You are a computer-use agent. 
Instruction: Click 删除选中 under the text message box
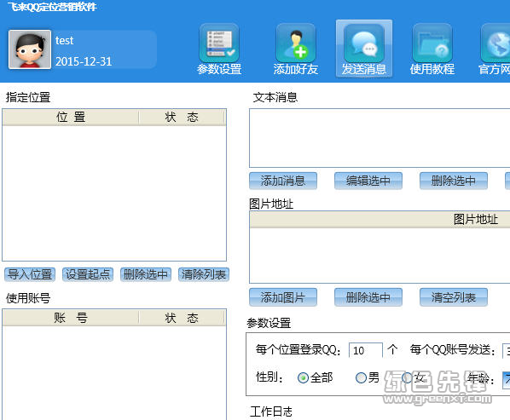[454, 181]
